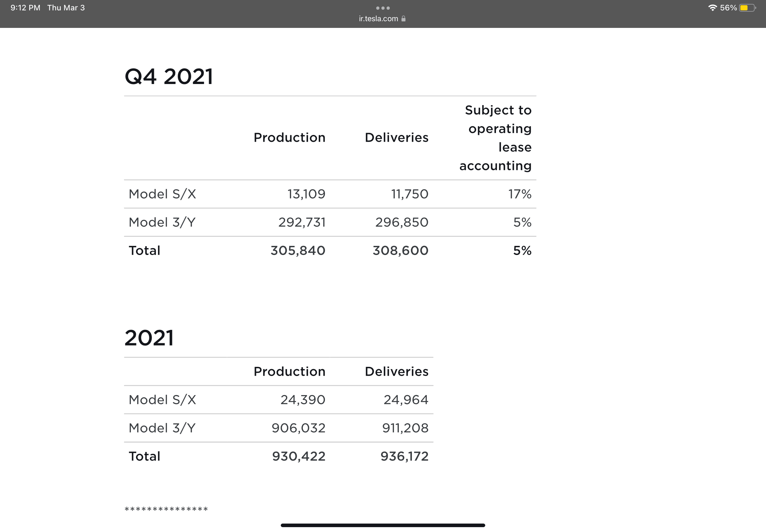The image size is (766, 532).
Task: Select total deliveries 308,600
Action: pos(401,250)
